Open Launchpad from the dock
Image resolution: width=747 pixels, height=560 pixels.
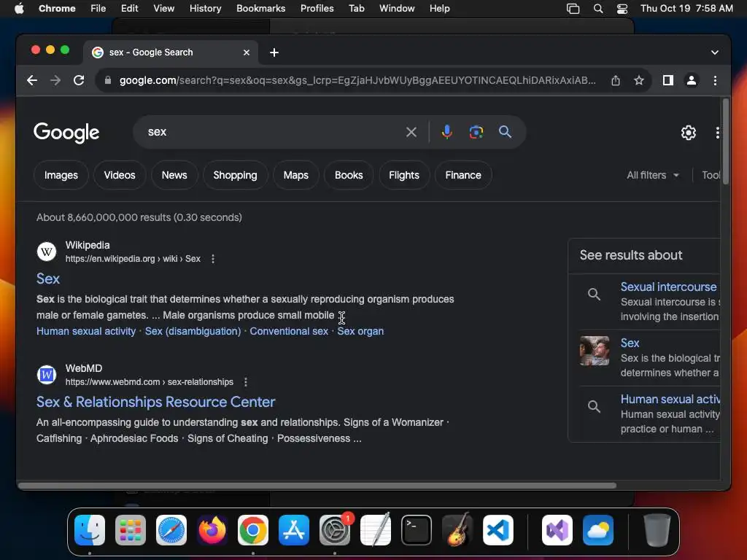coord(131,530)
